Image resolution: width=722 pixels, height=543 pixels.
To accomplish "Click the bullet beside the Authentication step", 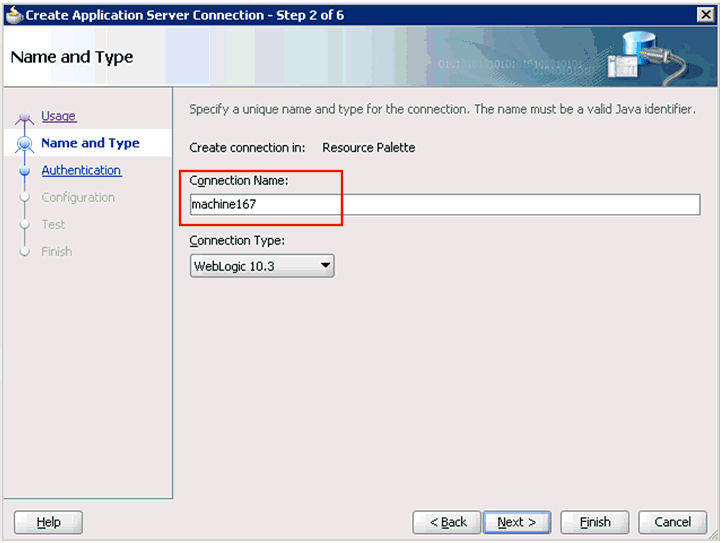I will (25, 171).
